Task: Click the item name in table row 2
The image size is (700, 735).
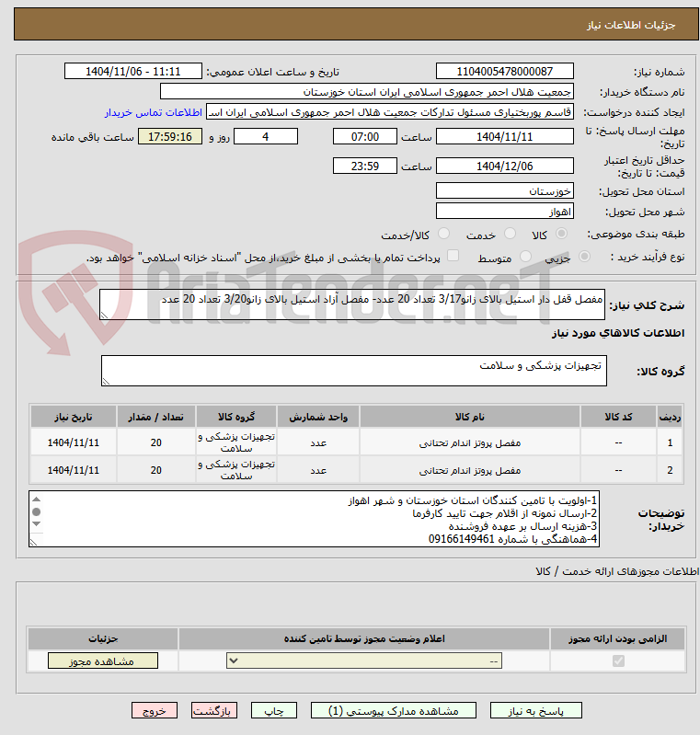Action: point(470,470)
